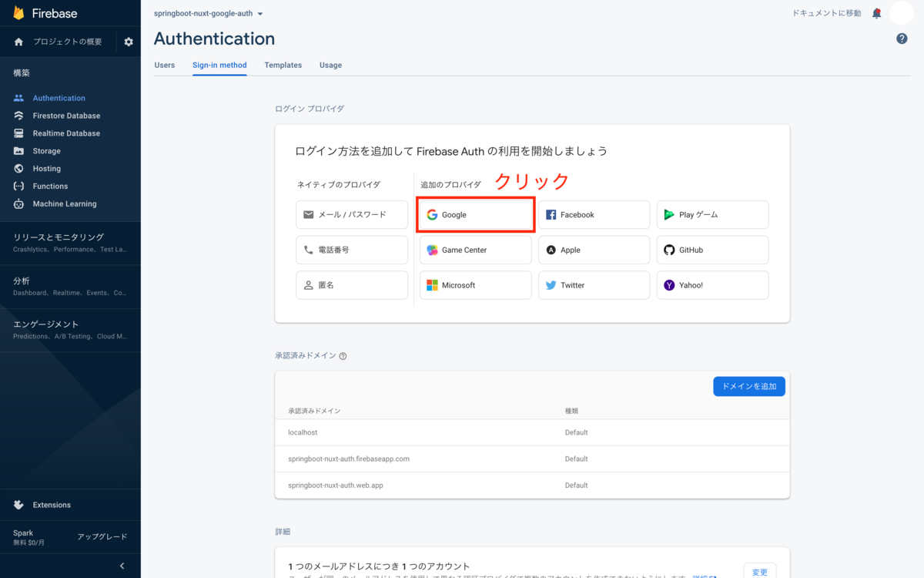
Task: Click the Authentication people icon in sidebar
Action: point(18,98)
